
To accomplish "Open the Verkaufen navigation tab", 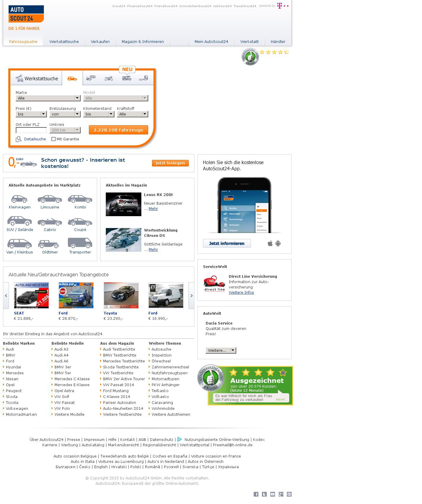I will pyautogui.click(x=100, y=41).
